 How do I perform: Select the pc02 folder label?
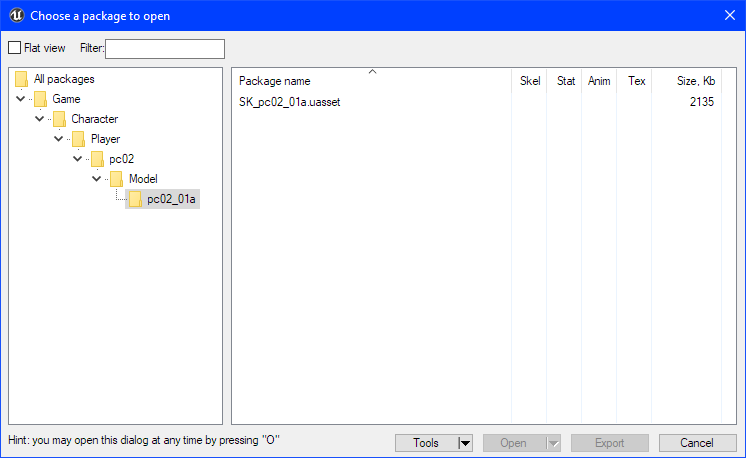(x=122, y=159)
